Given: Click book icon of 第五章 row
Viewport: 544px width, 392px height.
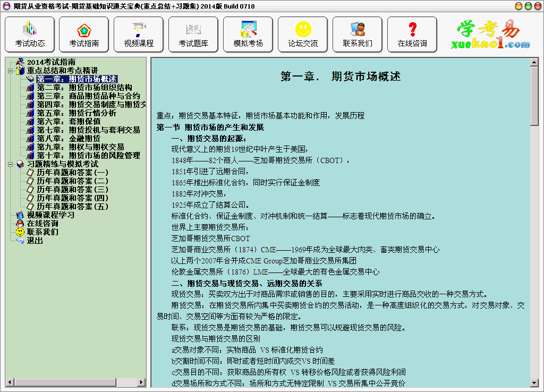Looking at the screenshot, I should pos(30,113).
